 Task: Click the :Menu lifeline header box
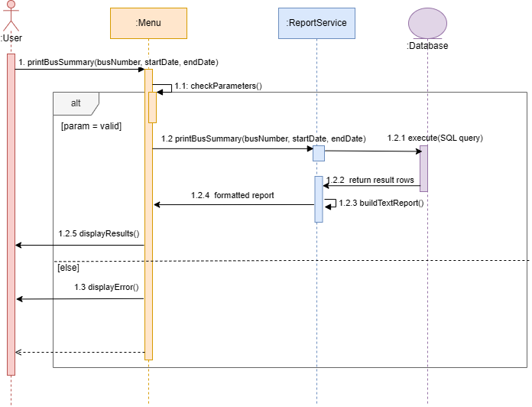(x=148, y=23)
